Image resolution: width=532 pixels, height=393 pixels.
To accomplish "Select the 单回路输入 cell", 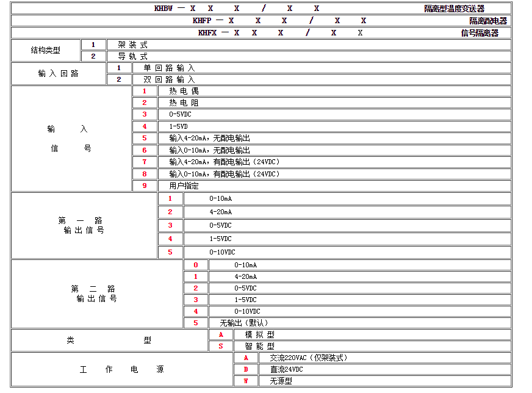I will coord(169,68).
